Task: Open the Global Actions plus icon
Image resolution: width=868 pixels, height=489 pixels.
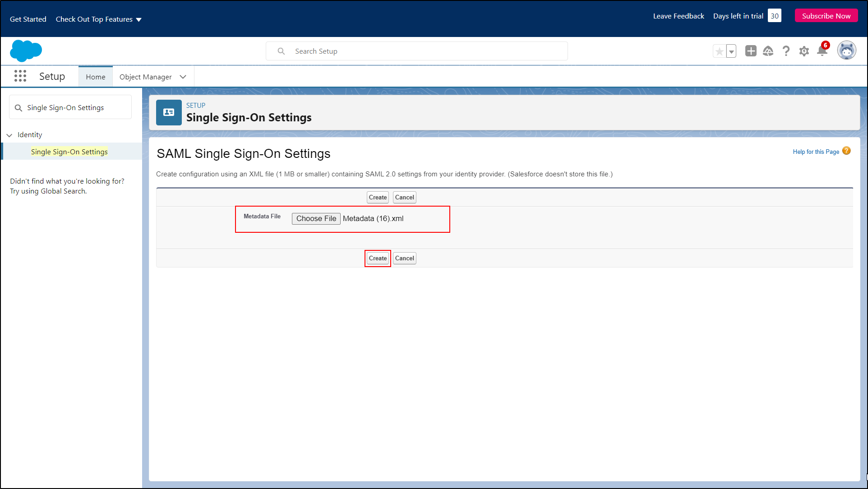Action: point(751,51)
